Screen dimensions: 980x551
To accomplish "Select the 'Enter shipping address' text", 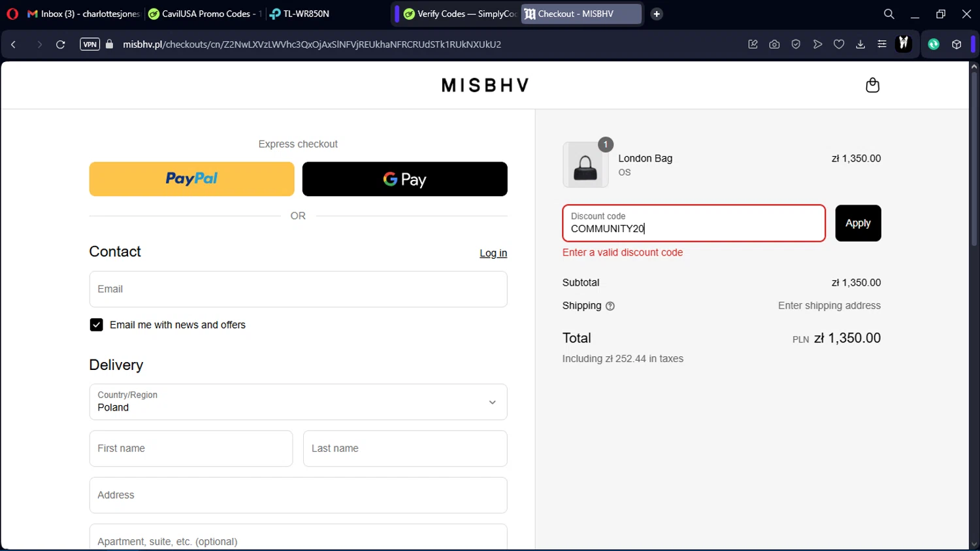I will coord(829,306).
